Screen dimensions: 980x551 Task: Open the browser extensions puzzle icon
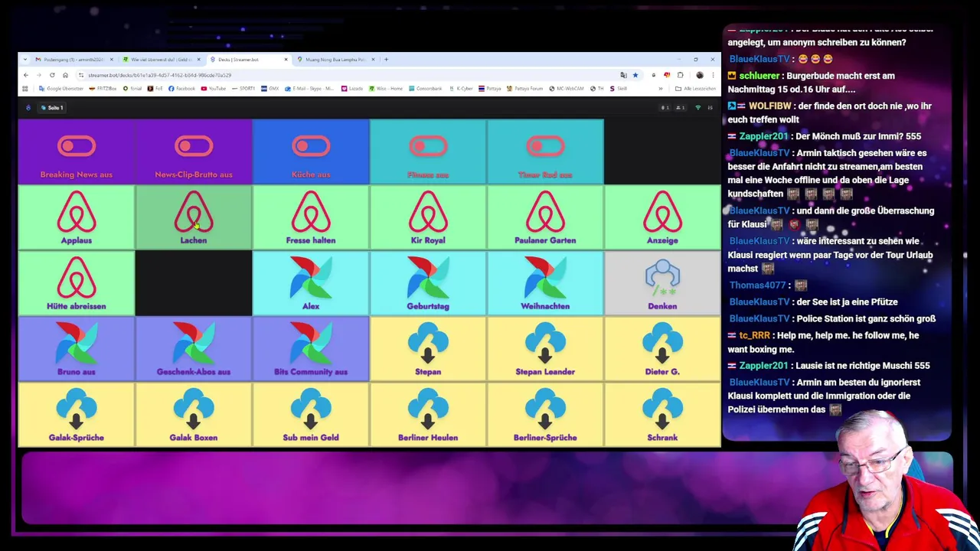pyautogui.click(x=680, y=75)
